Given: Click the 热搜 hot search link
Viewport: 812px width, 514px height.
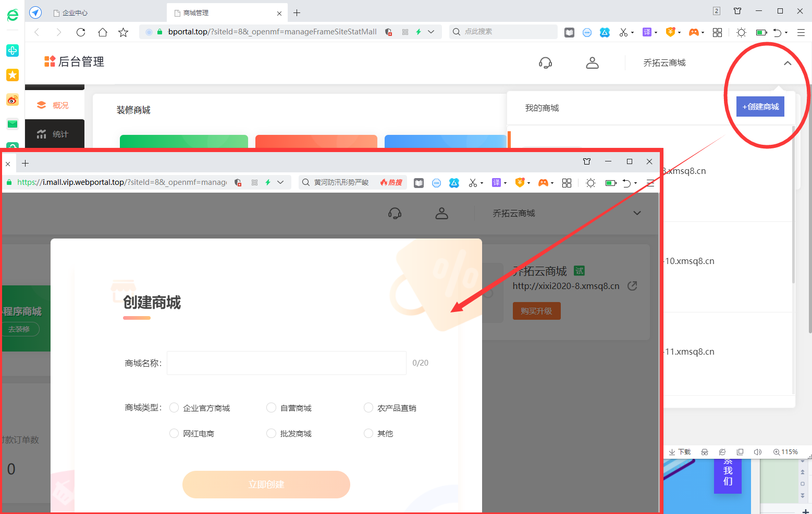Looking at the screenshot, I should [x=391, y=182].
